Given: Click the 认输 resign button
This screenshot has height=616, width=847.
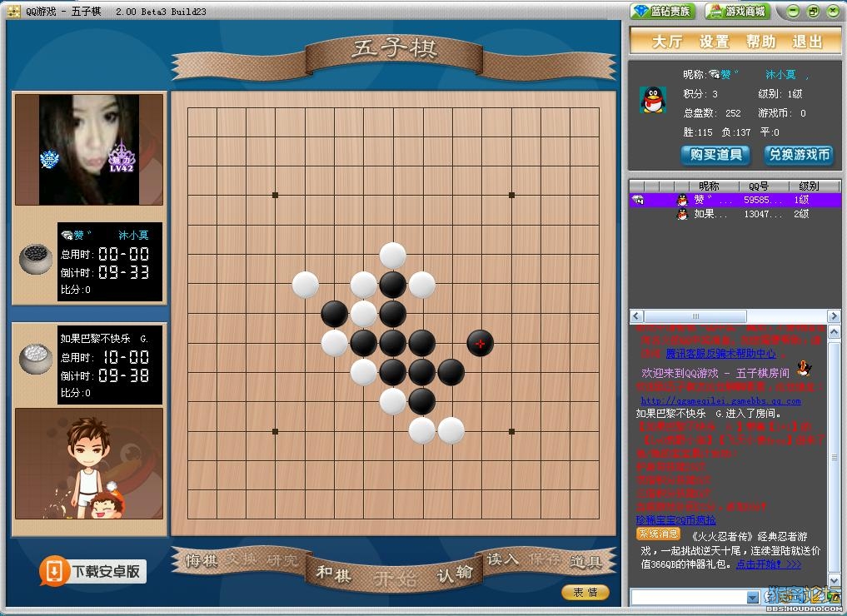Looking at the screenshot, I should (x=454, y=574).
